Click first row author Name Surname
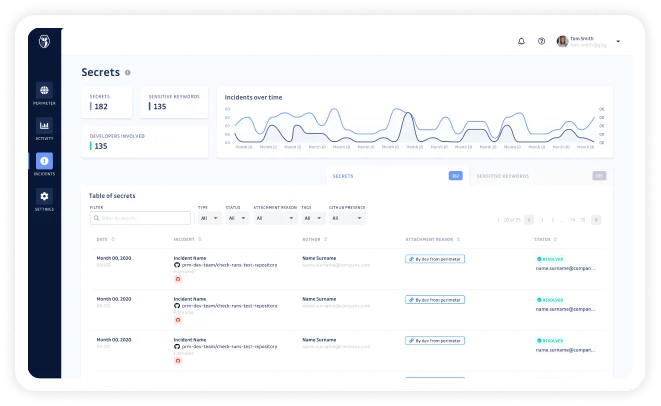 pyautogui.click(x=319, y=258)
